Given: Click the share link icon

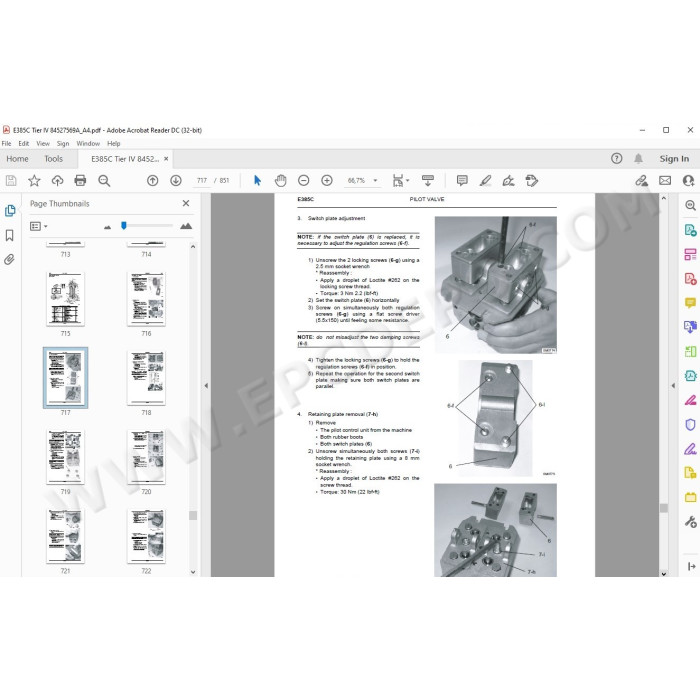Looking at the screenshot, I should click(x=642, y=181).
